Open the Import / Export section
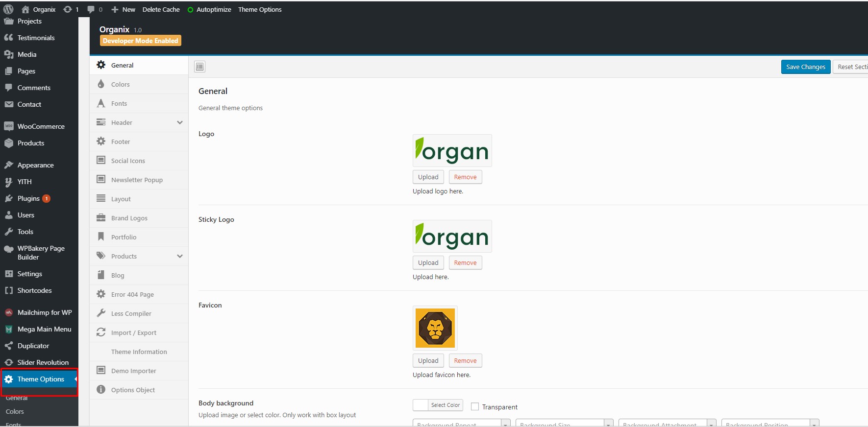Image resolution: width=868 pixels, height=427 pixels. pos(139,332)
